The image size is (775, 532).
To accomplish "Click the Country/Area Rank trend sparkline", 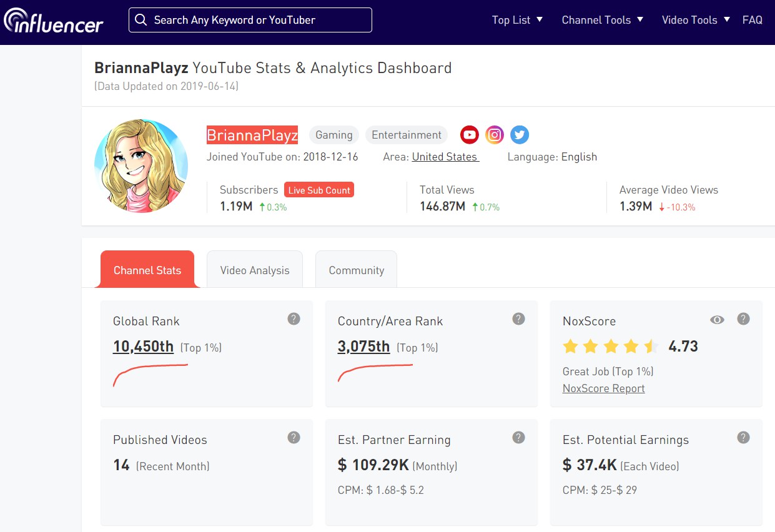I will coord(375,373).
